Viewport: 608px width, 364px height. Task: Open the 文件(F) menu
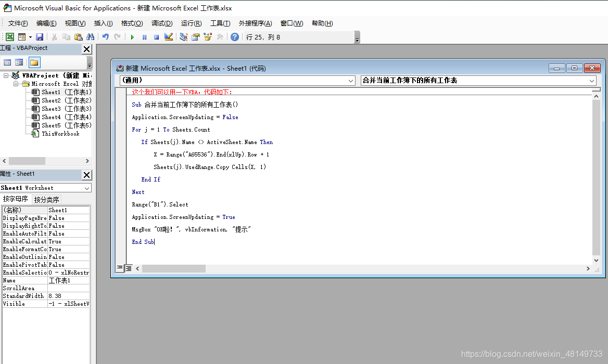18,23
